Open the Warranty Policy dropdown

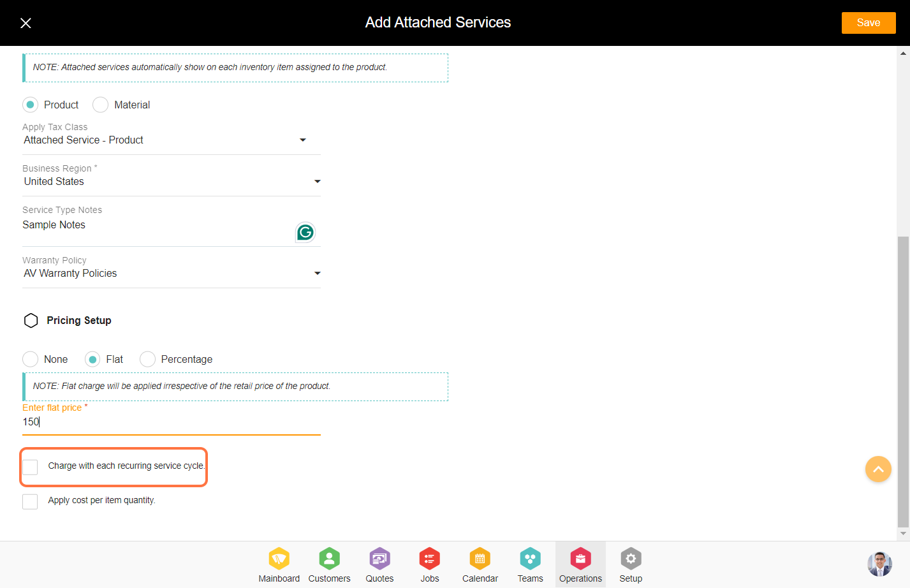[172, 274]
